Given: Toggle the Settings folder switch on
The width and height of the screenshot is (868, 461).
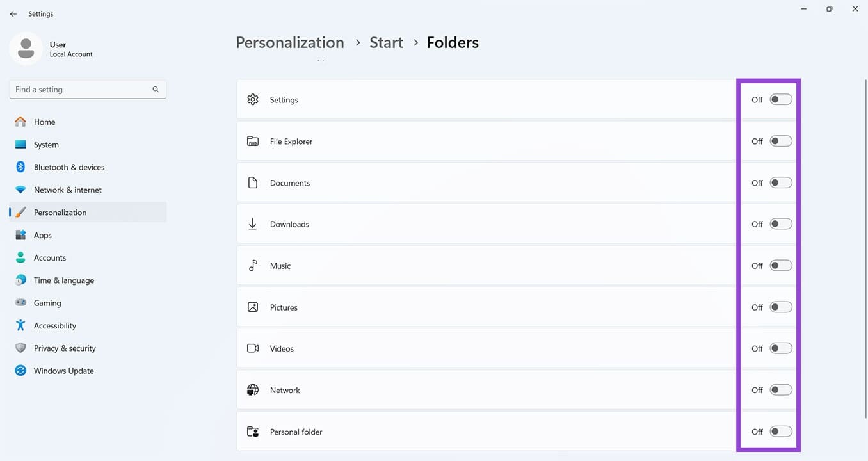Looking at the screenshot, I should point(780,99).
